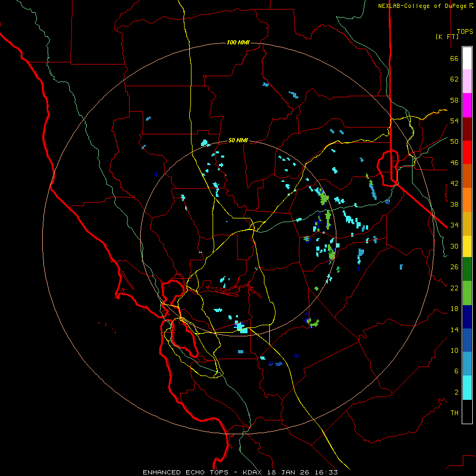Select the gold 38 kft legend swatch
The width and height of the screenshot is (476, 476).
[x=467, y=224]
